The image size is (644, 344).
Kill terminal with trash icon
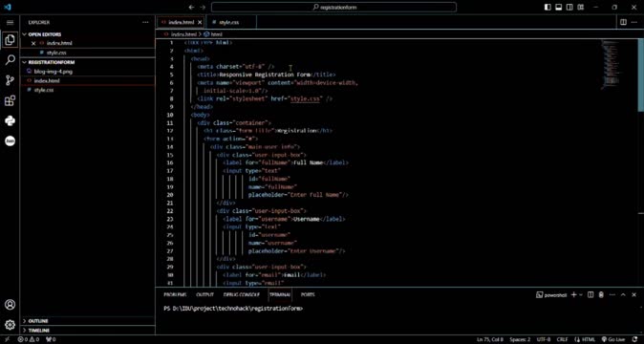(x=601, y=294)
